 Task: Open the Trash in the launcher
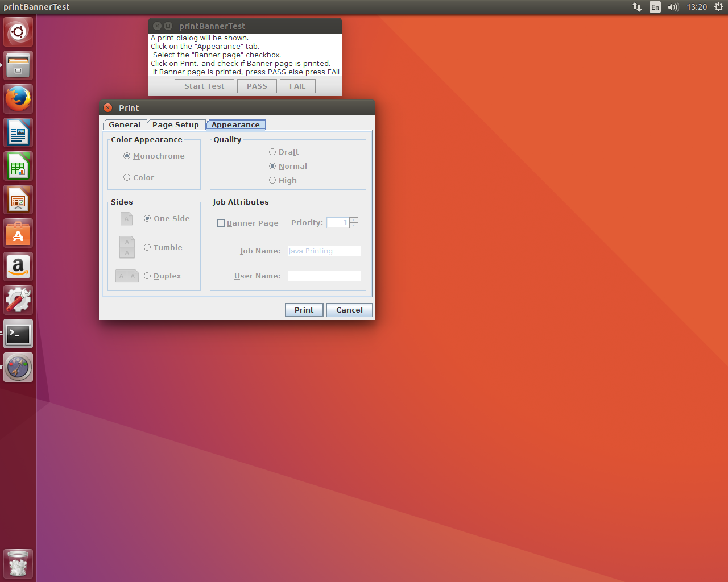click(x=18, y=564)
